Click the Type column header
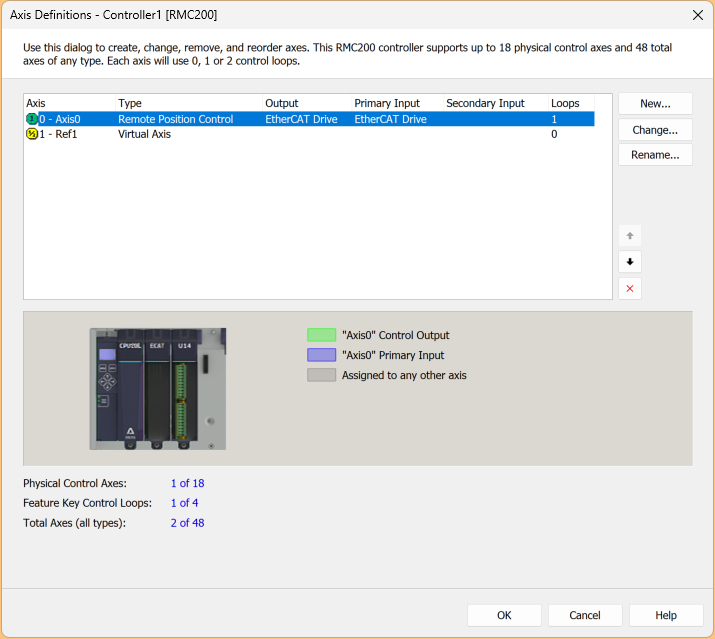Viewport: 715px width, 639px height. pos(189,103)
